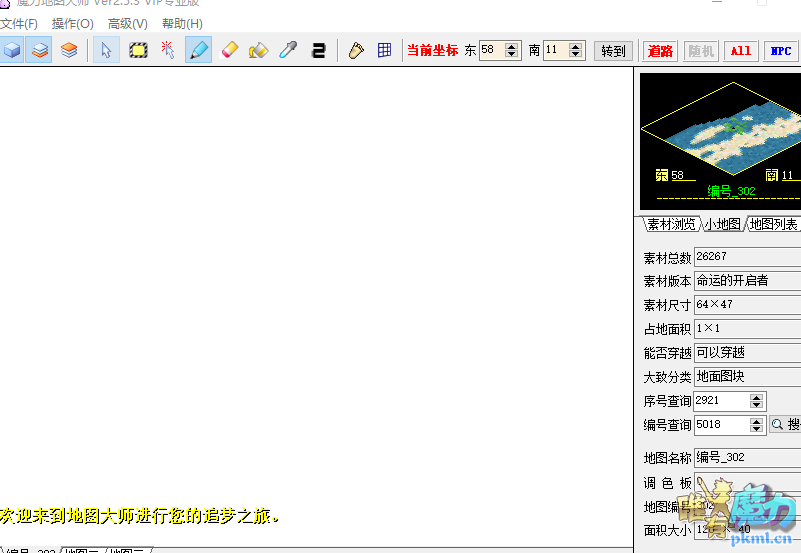Click the minimap preview thumbnail

point(720,130)
